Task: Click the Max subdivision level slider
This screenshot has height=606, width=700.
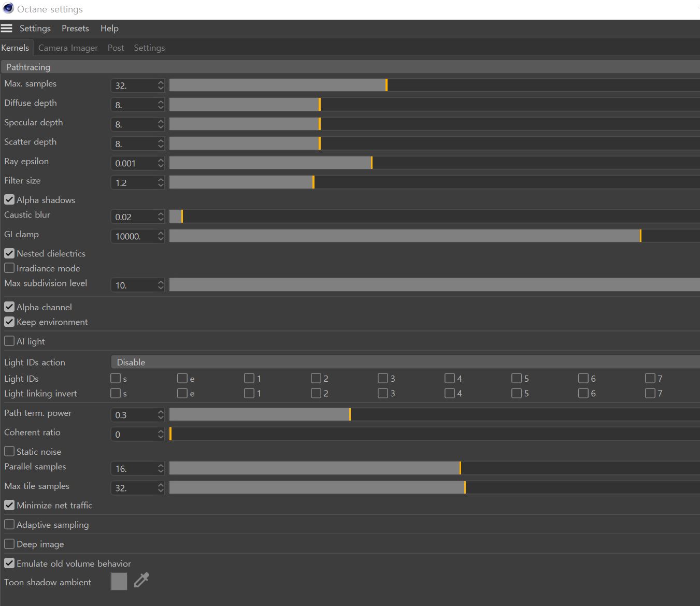Action: [434, 285]
